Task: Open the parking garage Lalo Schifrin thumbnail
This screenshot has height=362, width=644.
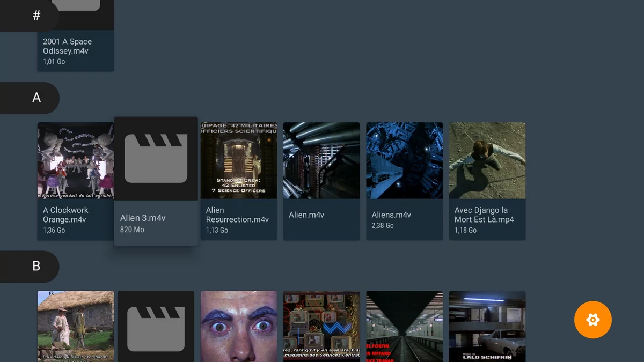Action: click(x=487, y=327)
